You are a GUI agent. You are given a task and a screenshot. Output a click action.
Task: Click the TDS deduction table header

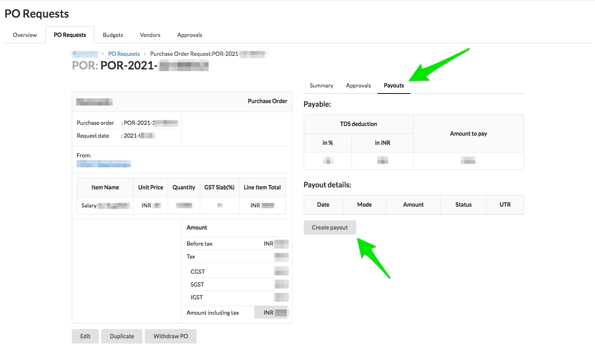pyautogui.click(x=358, y=124)
